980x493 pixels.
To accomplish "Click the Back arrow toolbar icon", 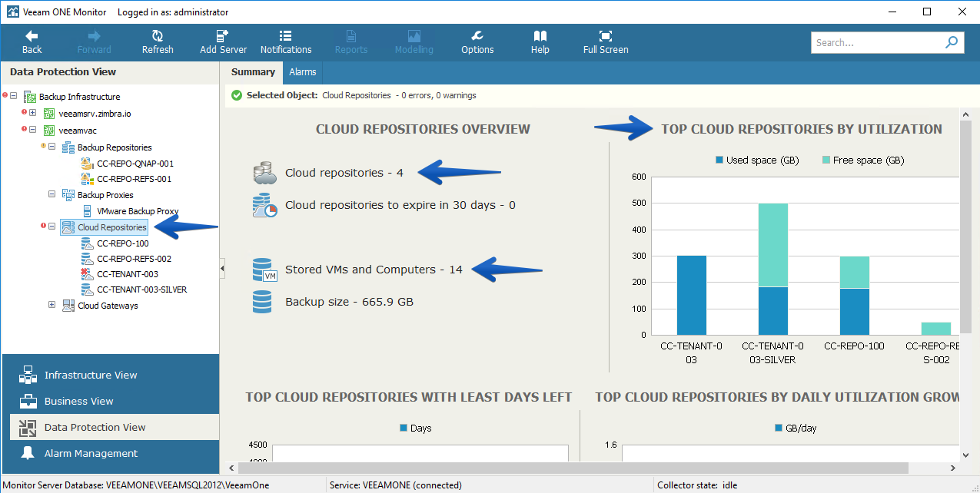I will point(32,36).
